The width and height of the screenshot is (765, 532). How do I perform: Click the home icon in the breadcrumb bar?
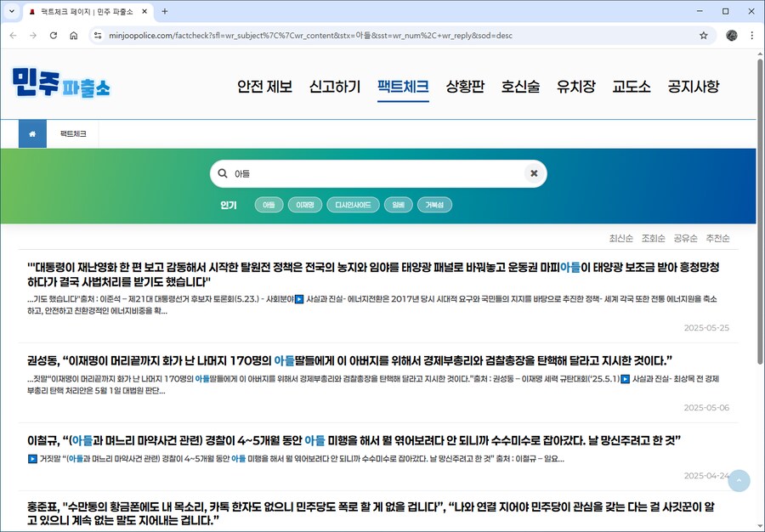tap(31, 133)
